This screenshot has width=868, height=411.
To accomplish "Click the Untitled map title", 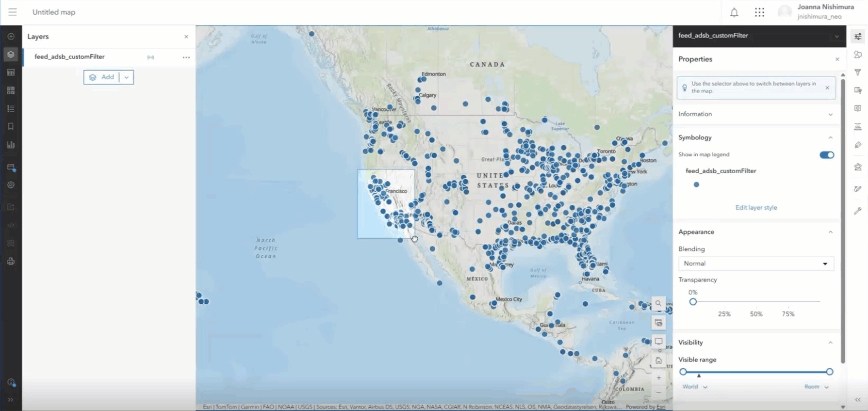I will [54, 12].
